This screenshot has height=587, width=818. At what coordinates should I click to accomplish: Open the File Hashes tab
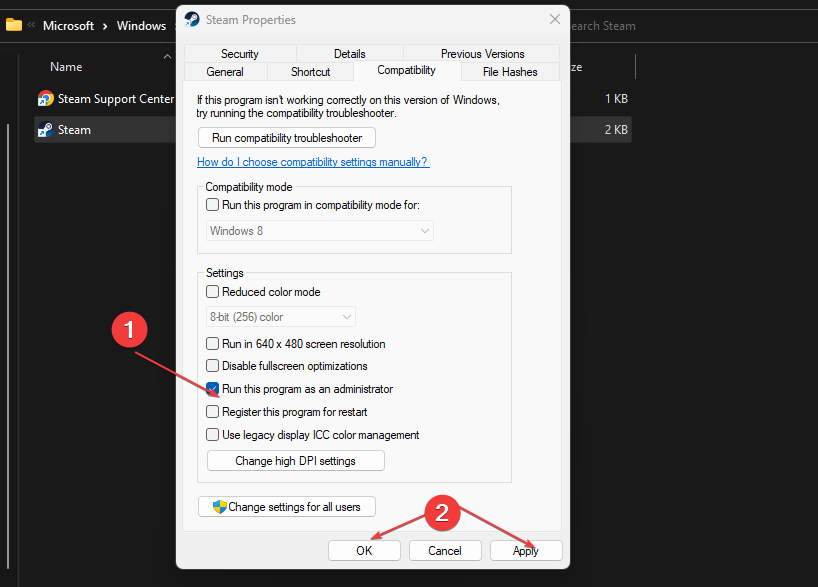coord(510,71)
